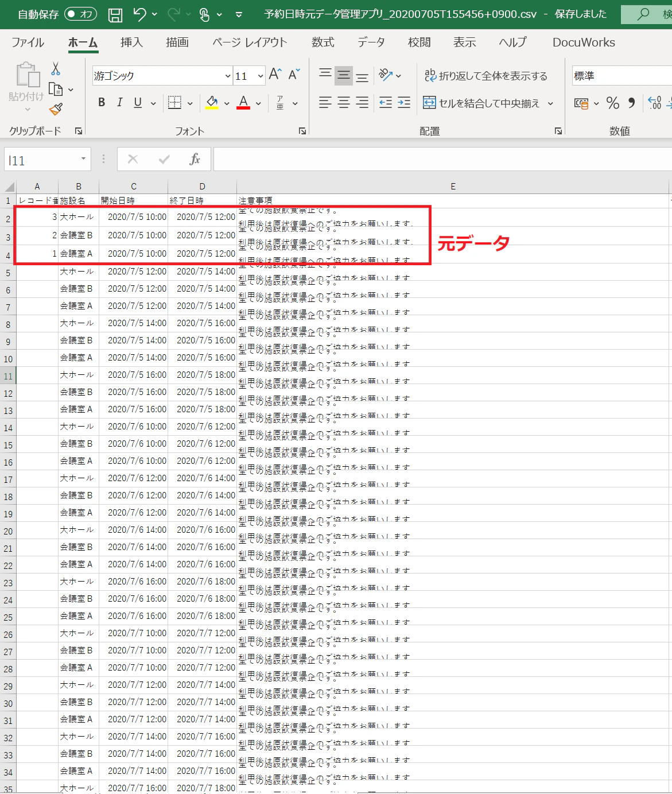
Task: Increase decimal places icon
Action: (655, 103)
